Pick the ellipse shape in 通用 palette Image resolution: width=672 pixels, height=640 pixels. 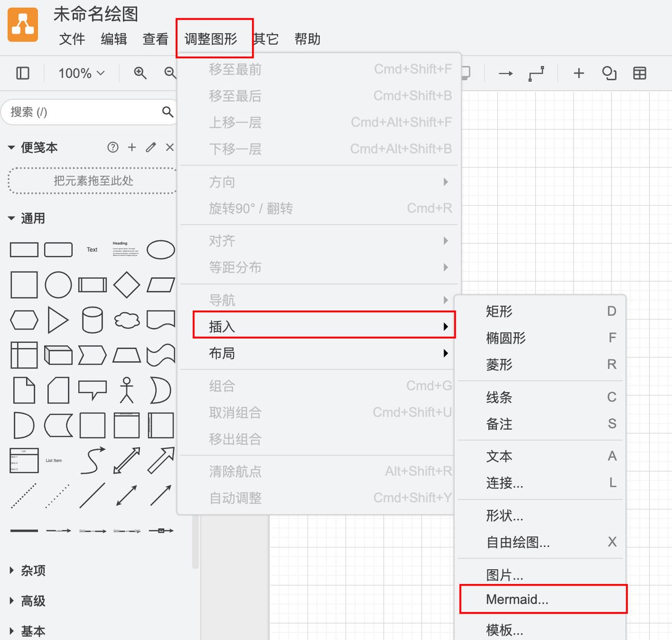(x=161, y=249)
